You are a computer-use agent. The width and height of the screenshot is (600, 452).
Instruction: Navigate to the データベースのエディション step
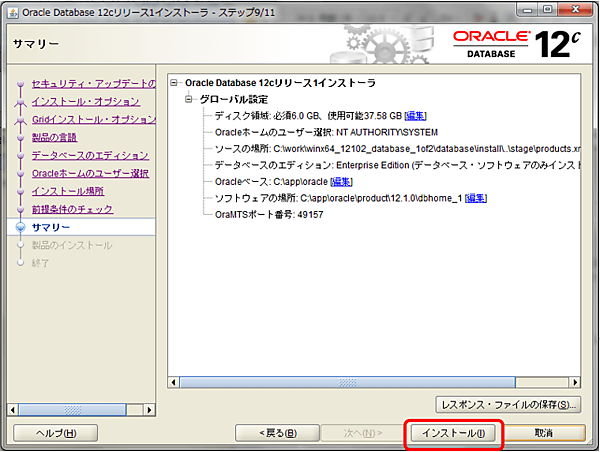tap(90, 156)
